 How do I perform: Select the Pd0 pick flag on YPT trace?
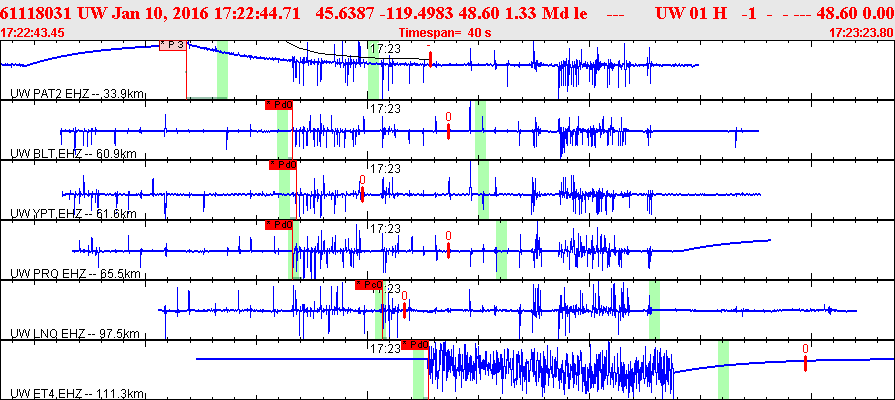pos(283,165)
